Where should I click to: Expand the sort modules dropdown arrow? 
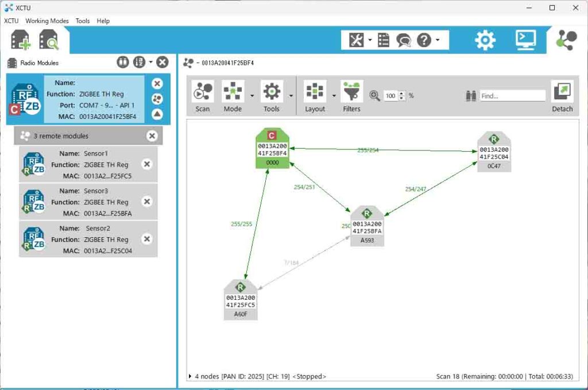click(151, 62)
